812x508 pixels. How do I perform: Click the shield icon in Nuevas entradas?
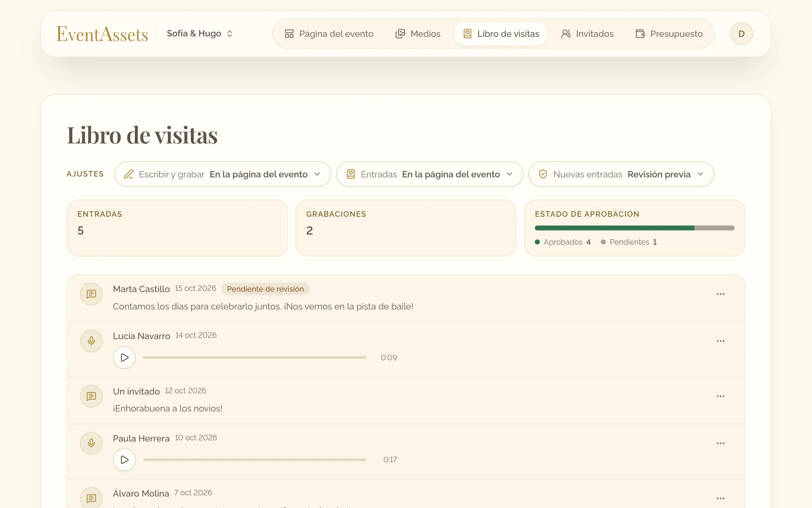[x=543, y=174]
